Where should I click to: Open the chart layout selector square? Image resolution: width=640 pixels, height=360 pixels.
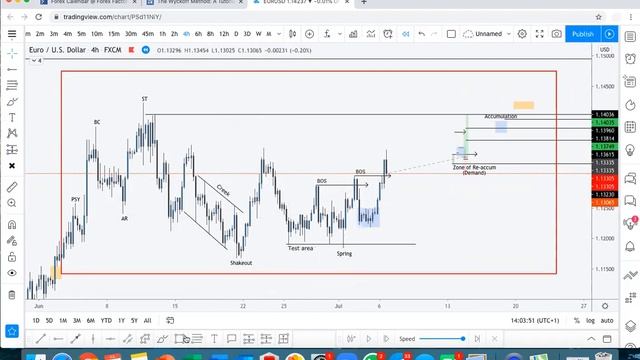click(x=451, y=34)
